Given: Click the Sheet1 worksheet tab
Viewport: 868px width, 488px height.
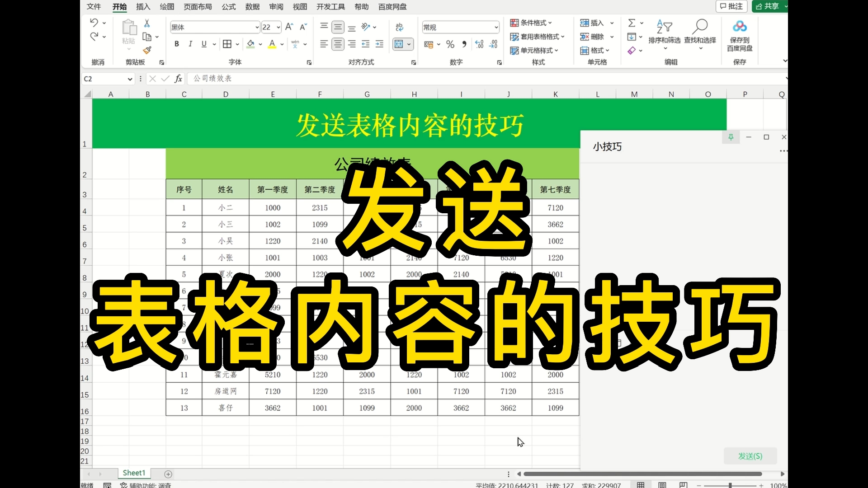Looking at the screenshot, I should pyautogui.click(x=133, y=473).
